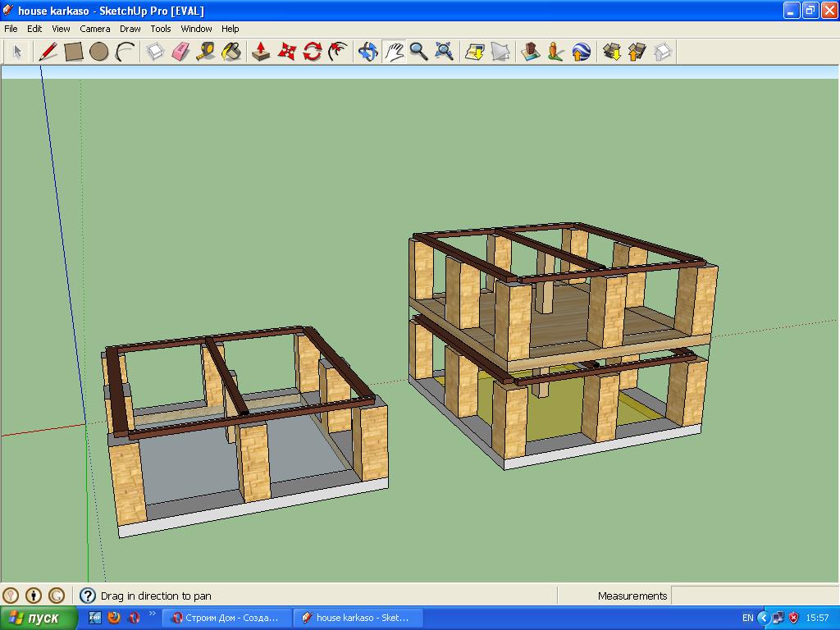
Task: Open the Draw menu
Action: 130,29
